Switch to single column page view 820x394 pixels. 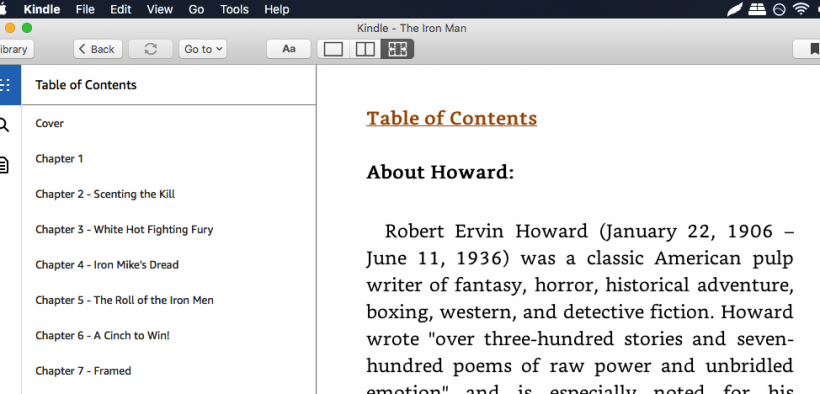334,49
